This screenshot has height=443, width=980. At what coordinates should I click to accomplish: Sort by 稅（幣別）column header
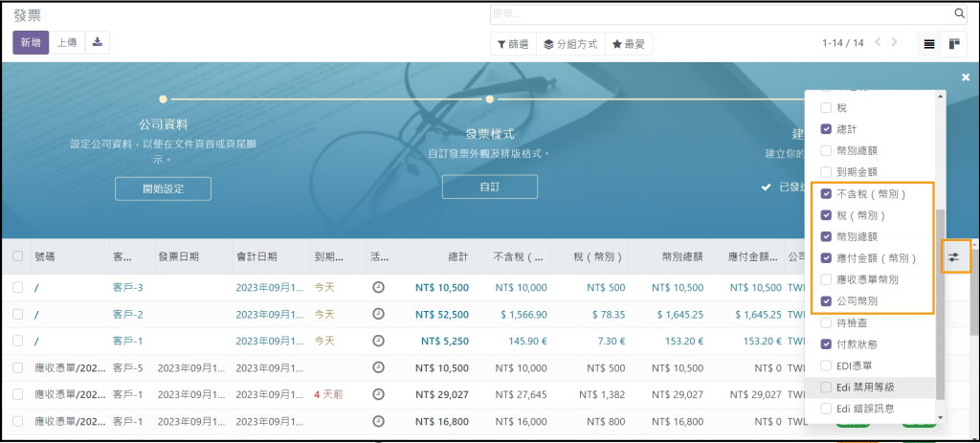590,256
